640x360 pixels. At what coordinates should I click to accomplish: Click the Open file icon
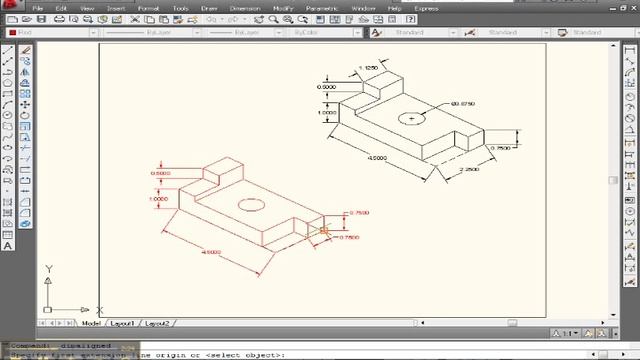(x=27, y=19)
